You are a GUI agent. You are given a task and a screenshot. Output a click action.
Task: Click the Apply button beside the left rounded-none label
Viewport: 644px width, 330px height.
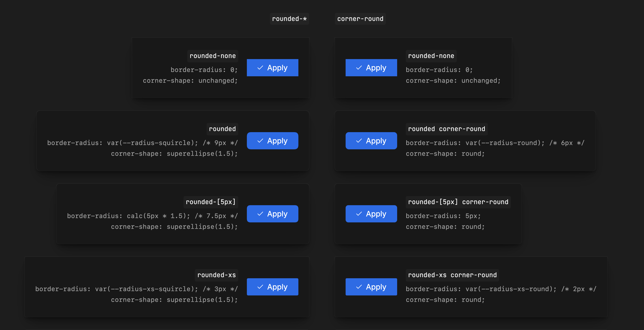coord(272,68)
